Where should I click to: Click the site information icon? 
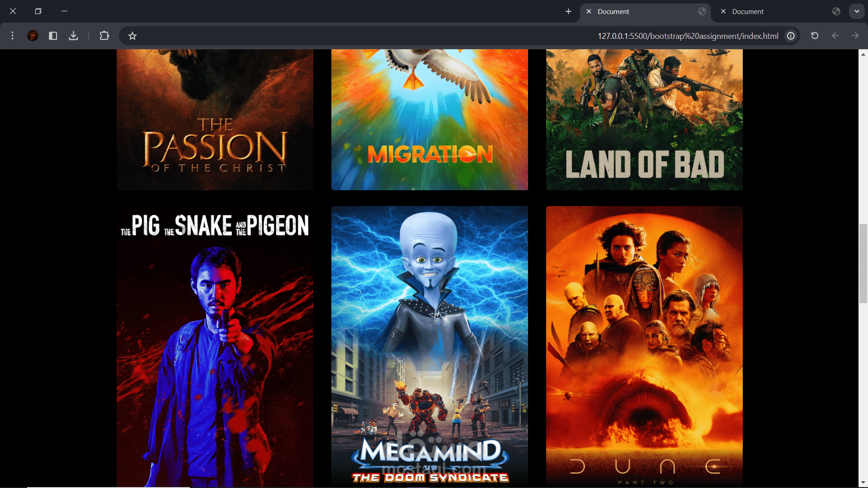(791, 36)
